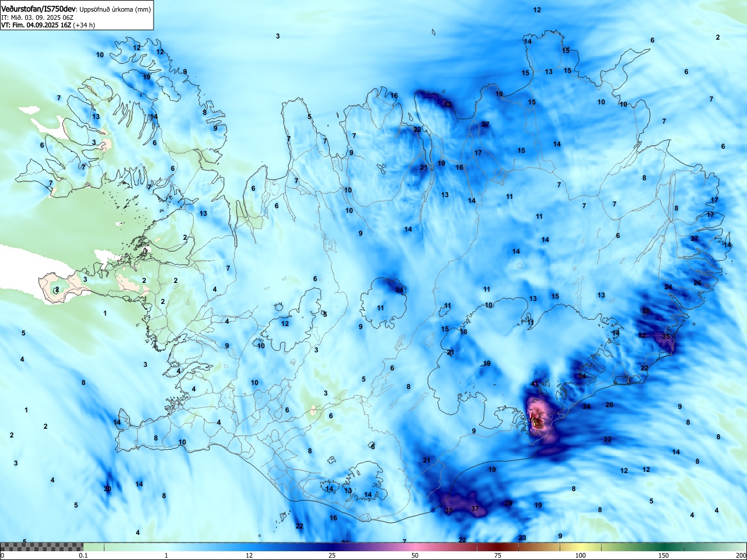
Task: Click the precipitation value 20 on the map
Action: 609,405
